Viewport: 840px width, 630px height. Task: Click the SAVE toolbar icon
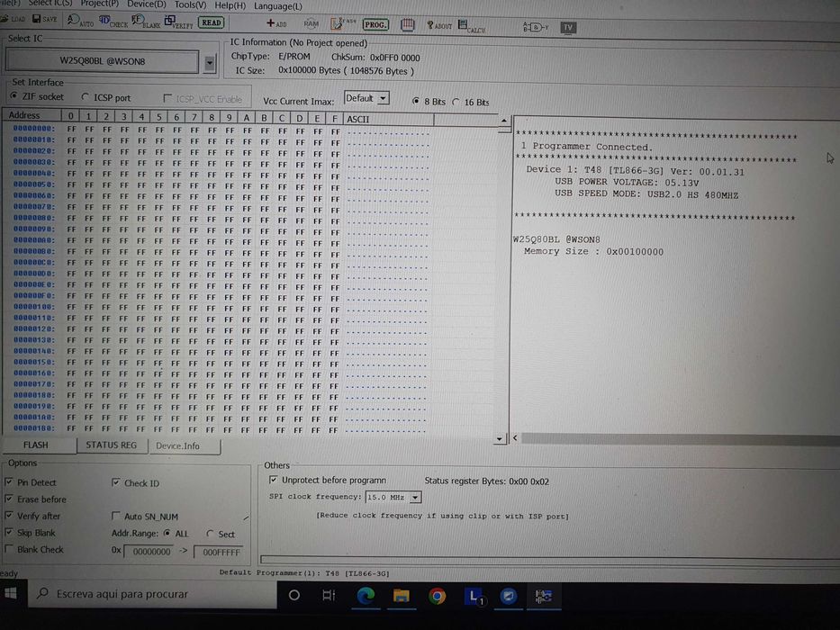(x=44, y=19)
